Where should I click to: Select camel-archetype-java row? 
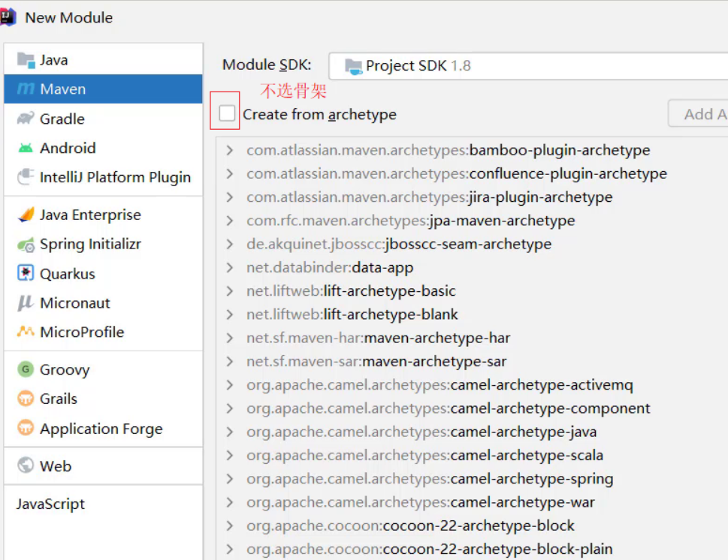[472, 432]
